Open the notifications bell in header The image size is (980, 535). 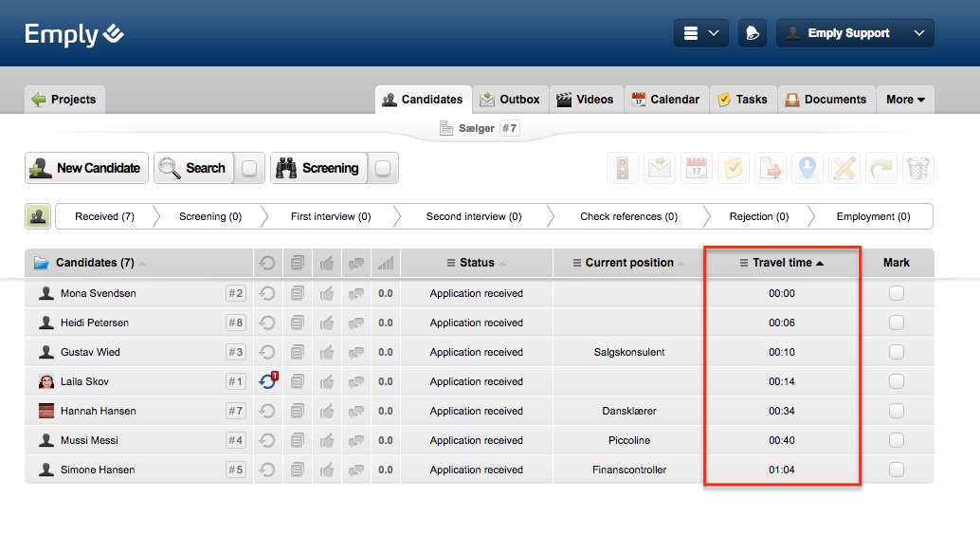click(752, 33)
